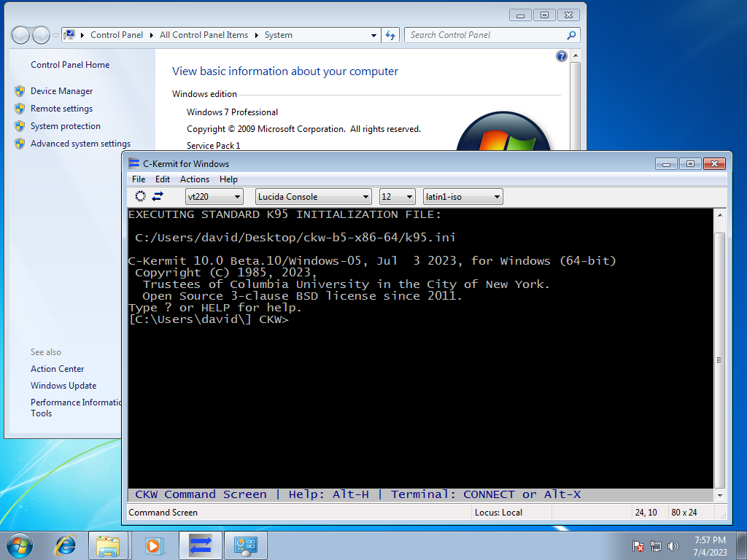Image resolution: width=747 pixels, height=560 pixels.
Task: Click the Locus: Local status bar field
Action: pyautogui.click(x=498, y=513)
